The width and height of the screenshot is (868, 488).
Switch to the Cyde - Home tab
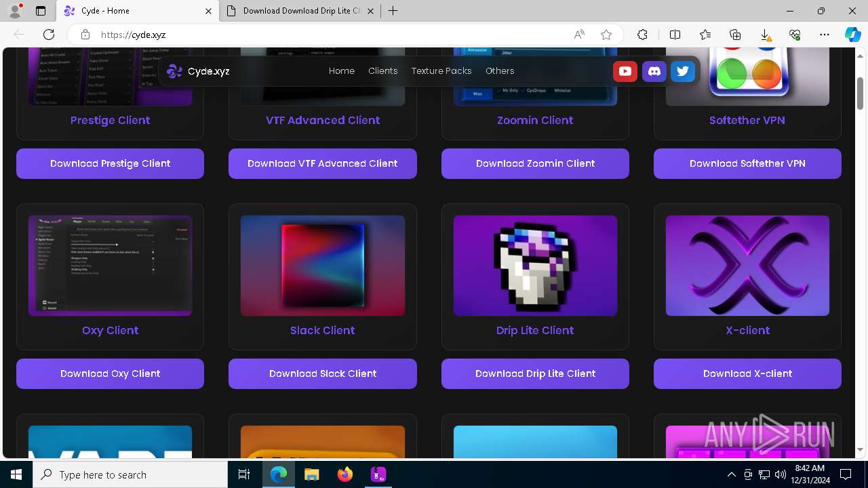138,11
